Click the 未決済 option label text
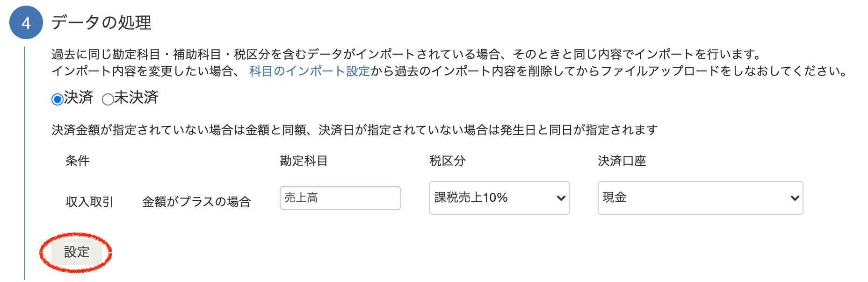The width and height of the screenshot is (868, 282). pos(136,98)
